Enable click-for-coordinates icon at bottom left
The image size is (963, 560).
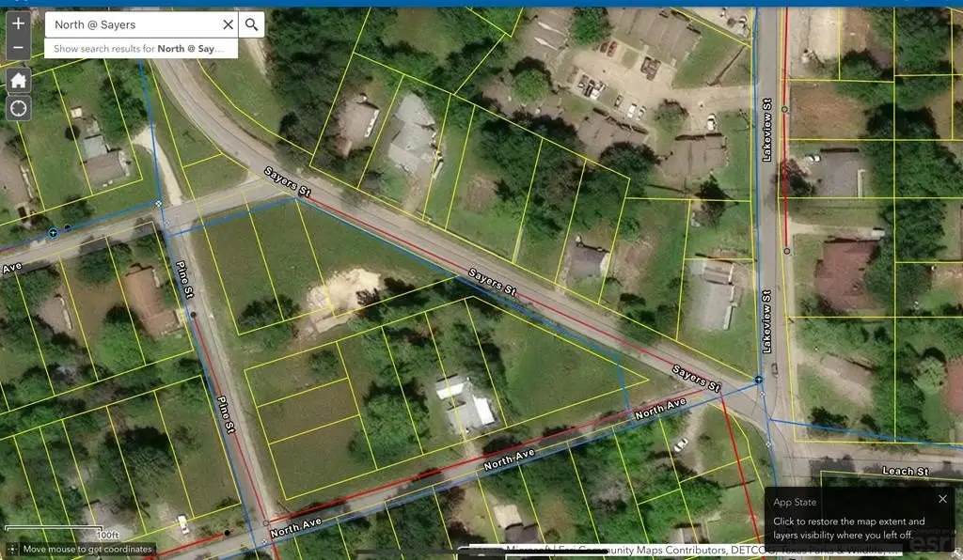tap(11, 549)
